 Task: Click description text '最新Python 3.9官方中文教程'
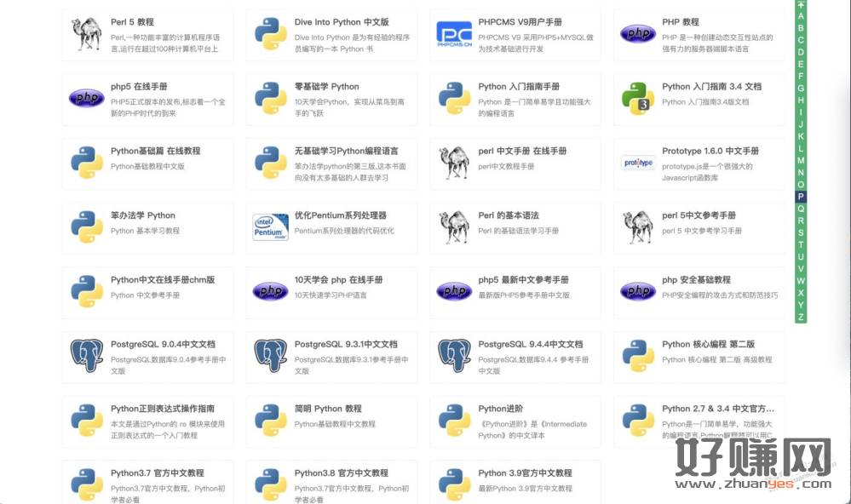(x=525, y=489)
